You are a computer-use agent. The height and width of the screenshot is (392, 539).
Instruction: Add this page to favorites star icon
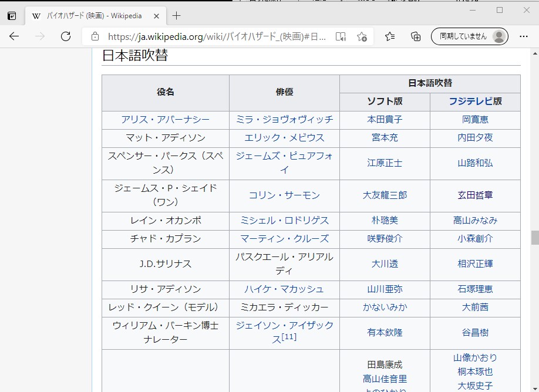pyautogui.click(x=362, y=36)
